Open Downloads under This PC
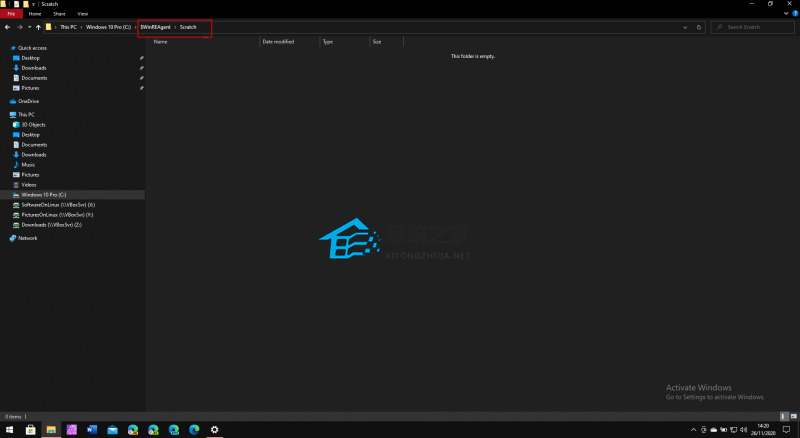The image size is (800, 438). (x=34, y=155)
